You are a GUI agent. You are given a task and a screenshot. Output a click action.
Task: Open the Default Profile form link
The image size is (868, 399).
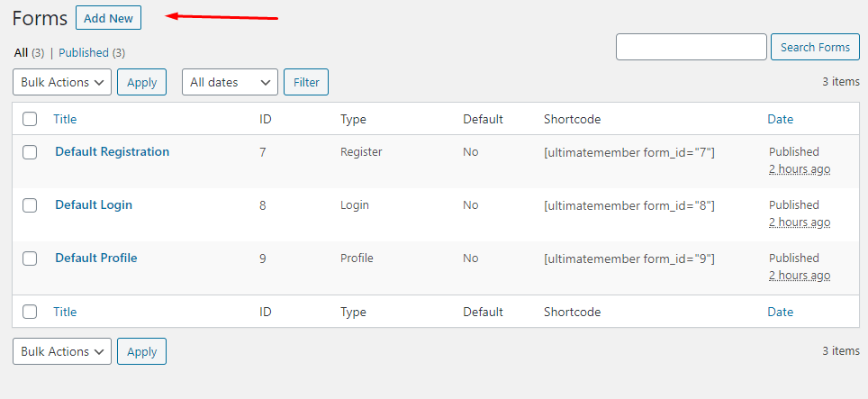[x=96, y=258]
